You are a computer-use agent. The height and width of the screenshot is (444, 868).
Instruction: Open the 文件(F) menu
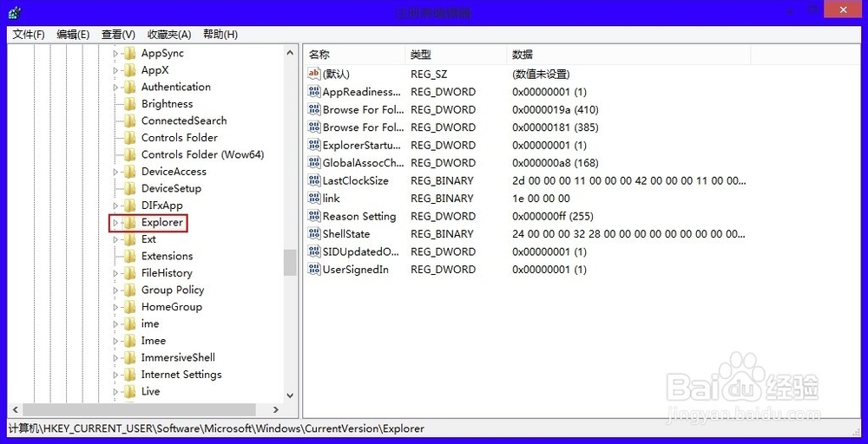click(29, 35)
